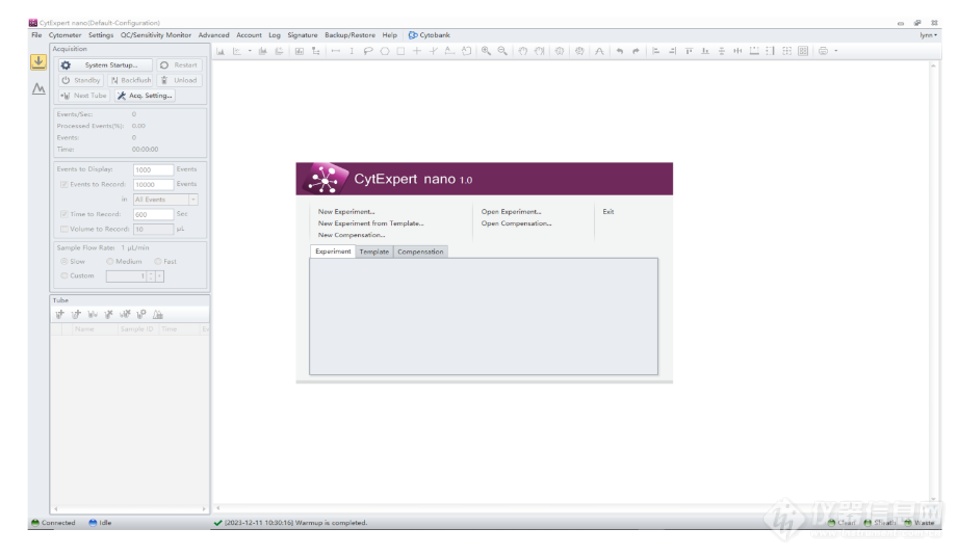
Task: Open the Analysis histogram icon in sidebar
Action: (x=38, y=89)
